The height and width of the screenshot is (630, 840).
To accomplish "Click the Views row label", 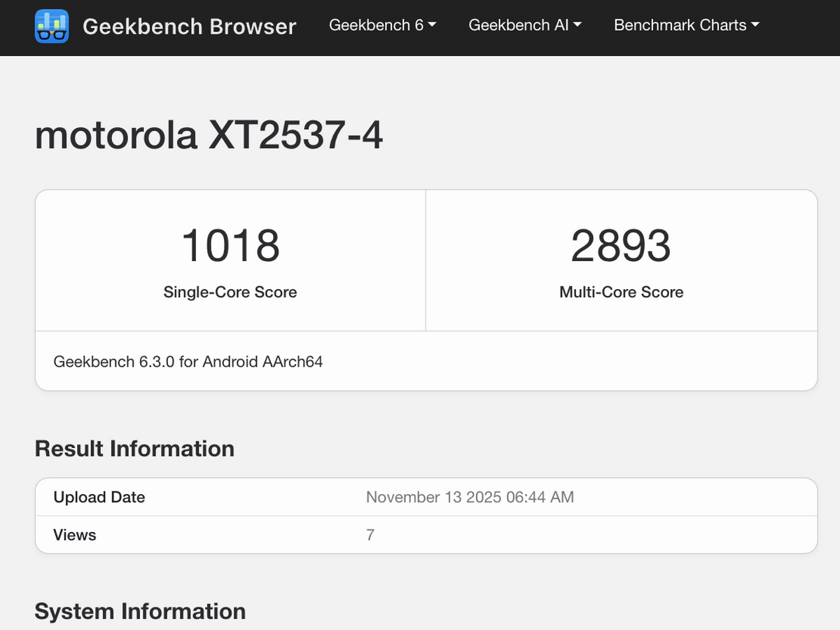I will [x=75, y=535].
